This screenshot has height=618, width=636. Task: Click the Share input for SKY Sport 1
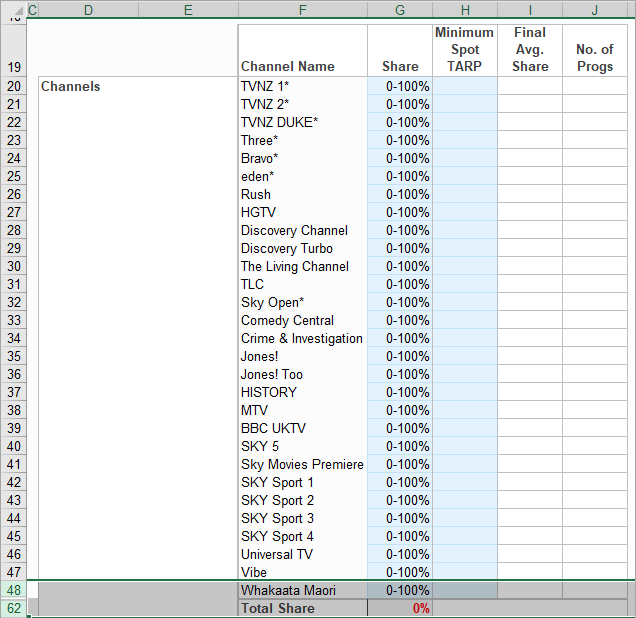[x=400, y=482]
